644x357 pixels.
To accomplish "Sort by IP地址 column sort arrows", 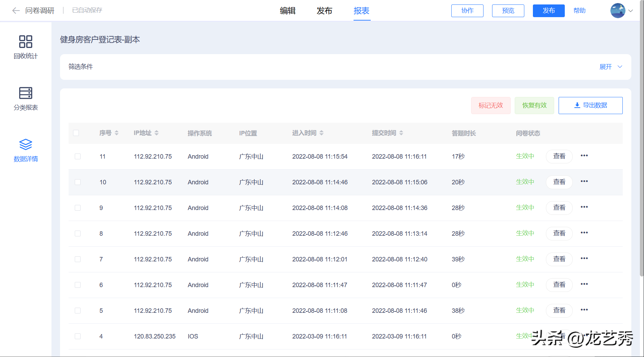I will pos(157,133).
